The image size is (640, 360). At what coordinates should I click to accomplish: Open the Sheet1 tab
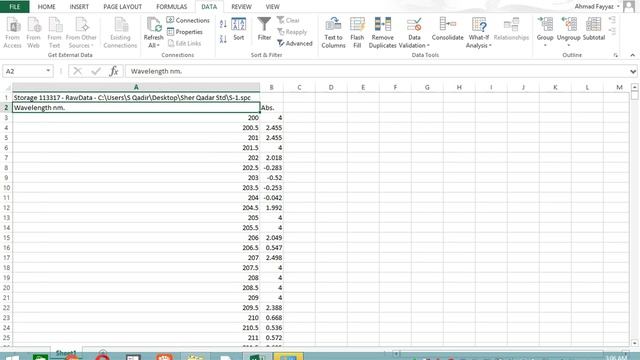click(x=66, y=352)
